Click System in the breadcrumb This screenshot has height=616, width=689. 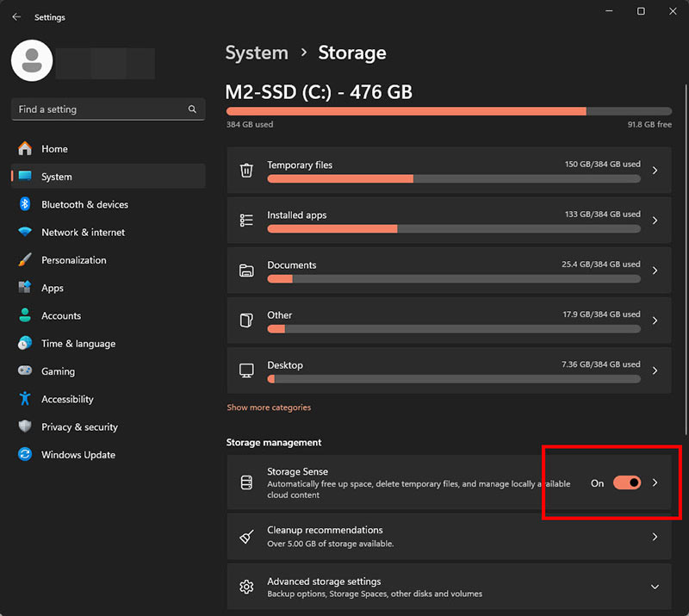coord(257,53)
